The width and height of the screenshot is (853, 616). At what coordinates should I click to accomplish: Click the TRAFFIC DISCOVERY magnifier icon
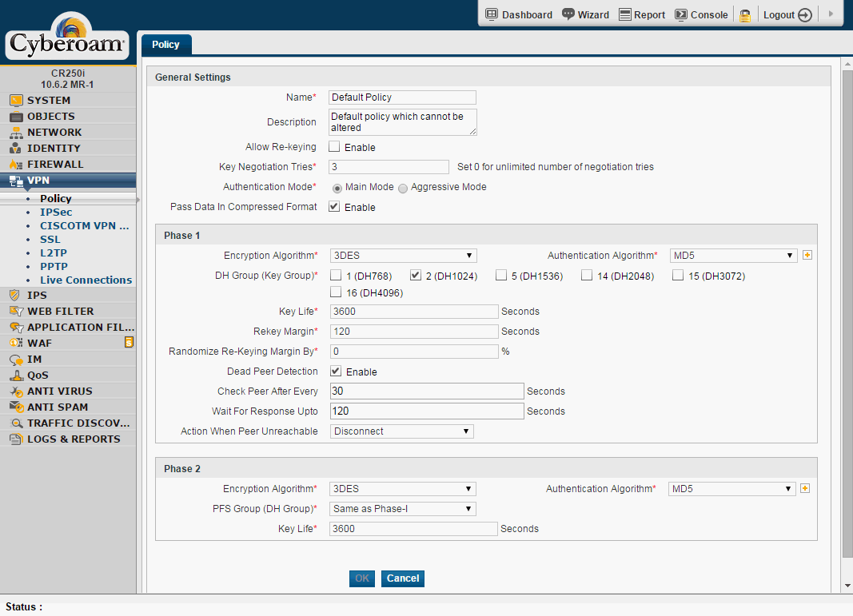pos(16,423)
